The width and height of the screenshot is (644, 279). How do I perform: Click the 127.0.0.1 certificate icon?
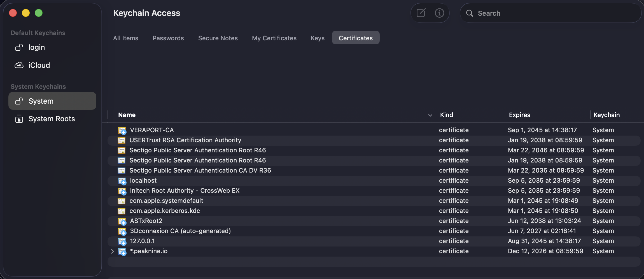[122, 241]
